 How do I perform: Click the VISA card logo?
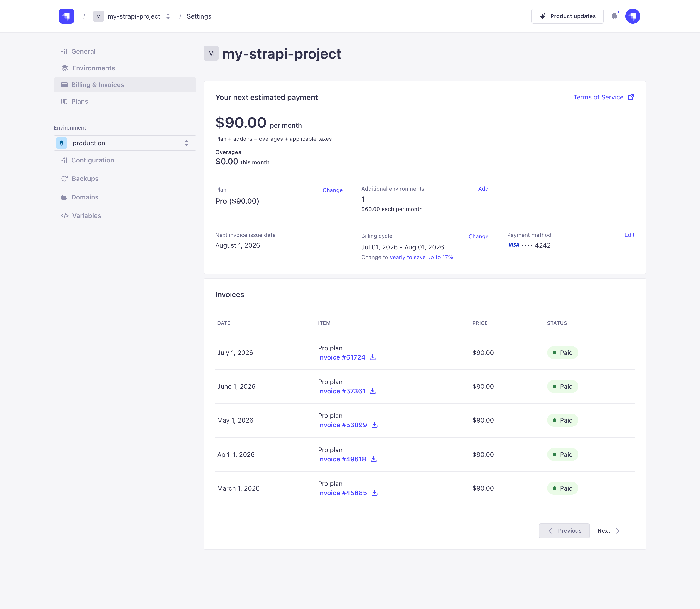click(x=513, y=245)
